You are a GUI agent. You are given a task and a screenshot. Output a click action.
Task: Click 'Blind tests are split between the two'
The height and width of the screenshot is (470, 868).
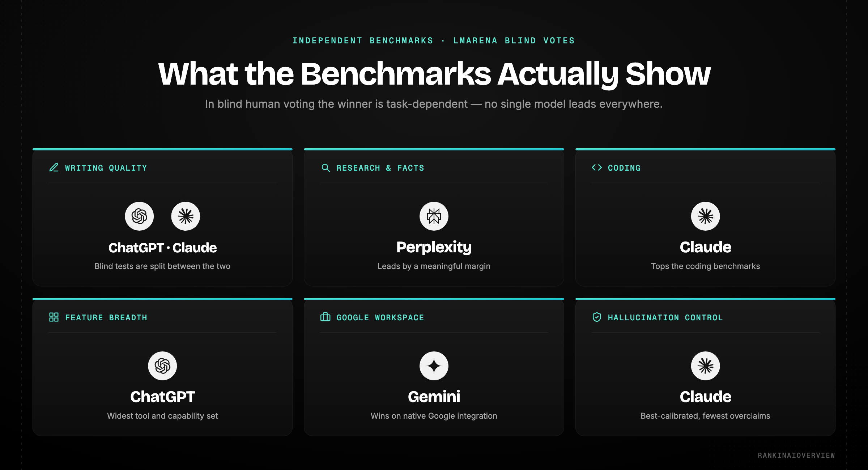pyautogui.click(x=162, y=266)
